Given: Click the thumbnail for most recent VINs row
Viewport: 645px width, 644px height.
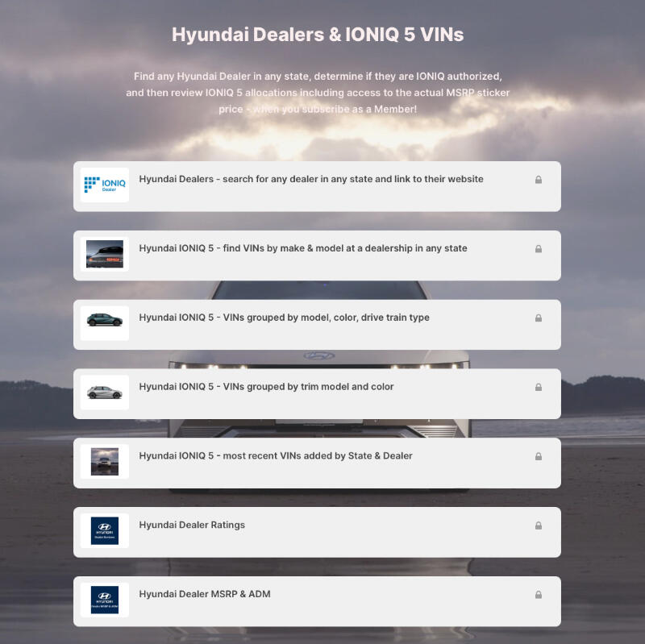Looking at the screenshot, I should click(x=105, y=461).
